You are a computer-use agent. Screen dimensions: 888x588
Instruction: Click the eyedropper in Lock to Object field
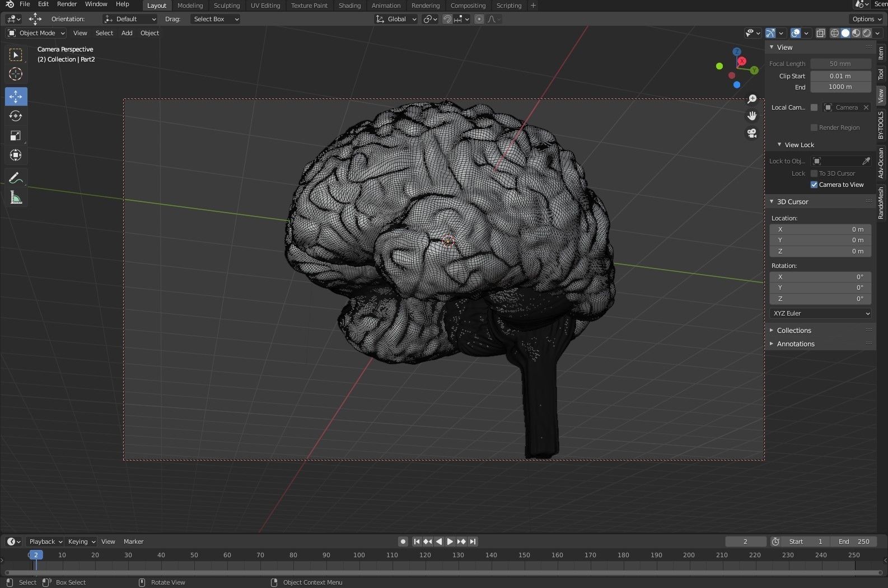coord(866,161)
